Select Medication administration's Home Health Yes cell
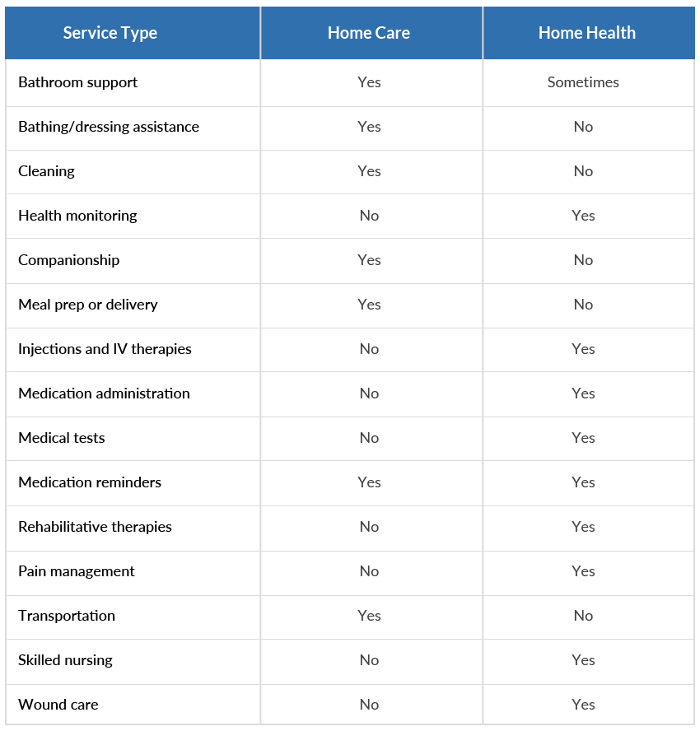The height and width of the screenshot is (731, 700). click(583, 393)
